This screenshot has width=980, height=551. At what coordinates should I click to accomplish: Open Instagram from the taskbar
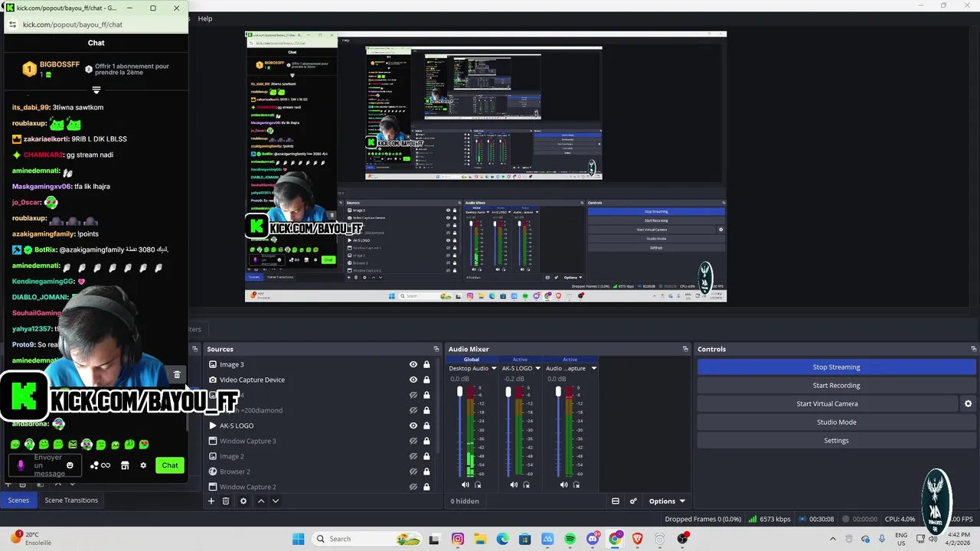[458, 539]
